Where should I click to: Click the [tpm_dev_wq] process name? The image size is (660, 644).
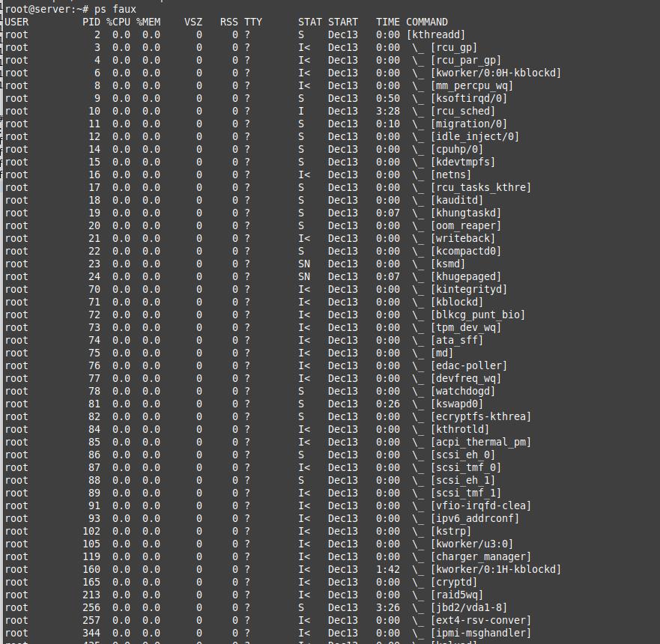click(x=465, y=327)
